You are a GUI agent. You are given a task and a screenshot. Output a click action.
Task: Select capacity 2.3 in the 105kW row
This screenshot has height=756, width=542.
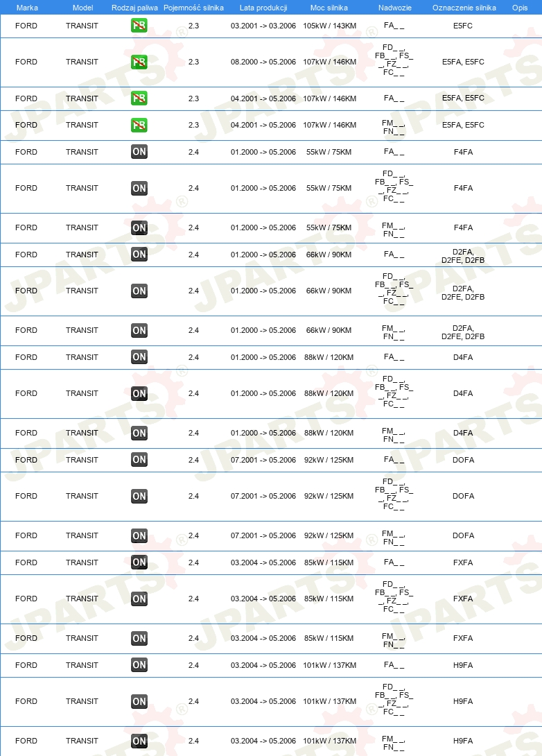pyautogui.click(x=193, y=26)
